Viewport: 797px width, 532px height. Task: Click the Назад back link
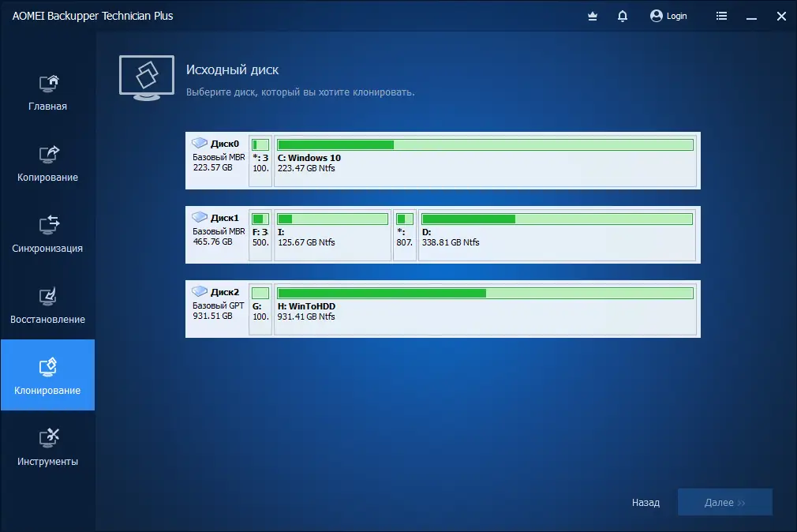click(x=645, y=503)
